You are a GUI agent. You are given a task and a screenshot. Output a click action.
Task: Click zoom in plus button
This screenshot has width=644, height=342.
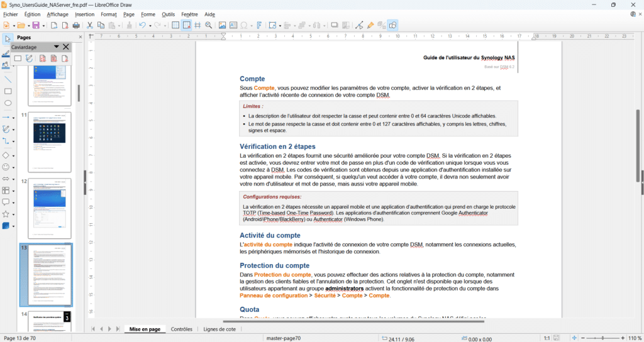(x=623, y=338)
